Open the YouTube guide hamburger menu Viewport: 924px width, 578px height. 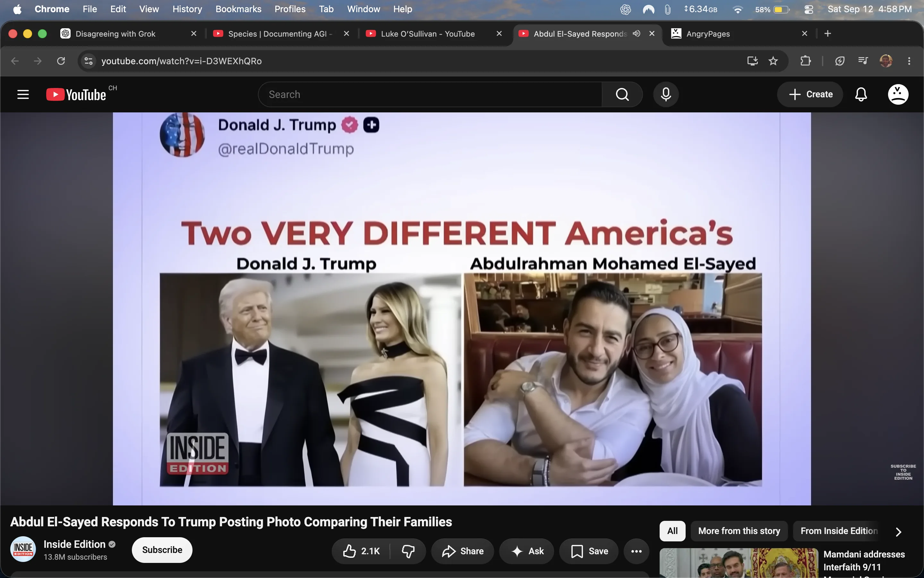point(23,94)
